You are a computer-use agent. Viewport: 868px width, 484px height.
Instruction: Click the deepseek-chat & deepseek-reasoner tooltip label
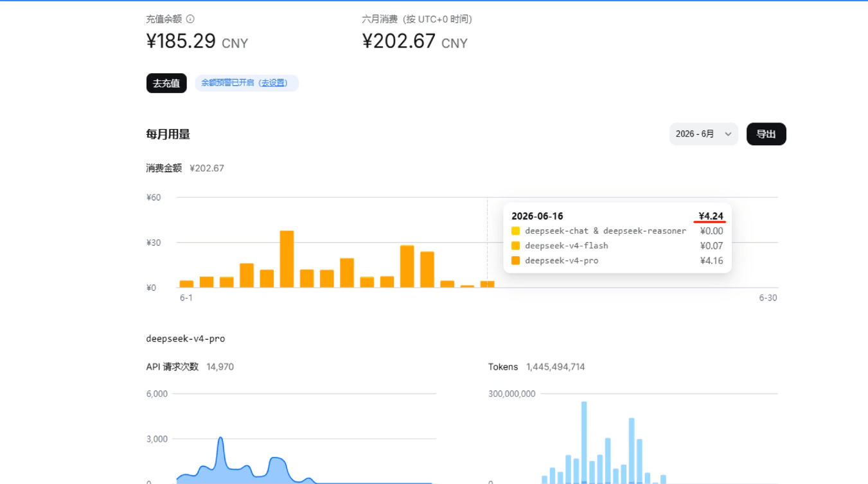click(605, 231)
